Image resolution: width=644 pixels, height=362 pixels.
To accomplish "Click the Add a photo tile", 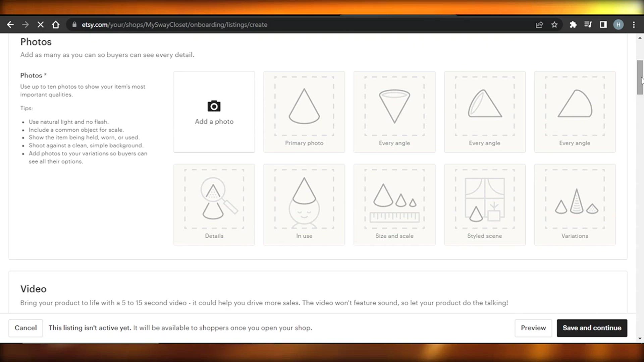I will click(x=214, y=112).
